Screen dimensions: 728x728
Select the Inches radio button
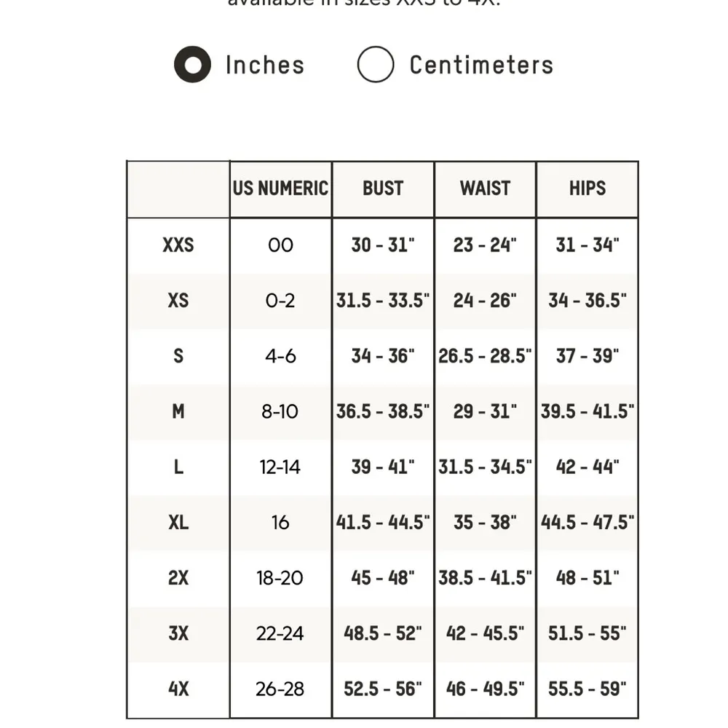pos(191,65)
